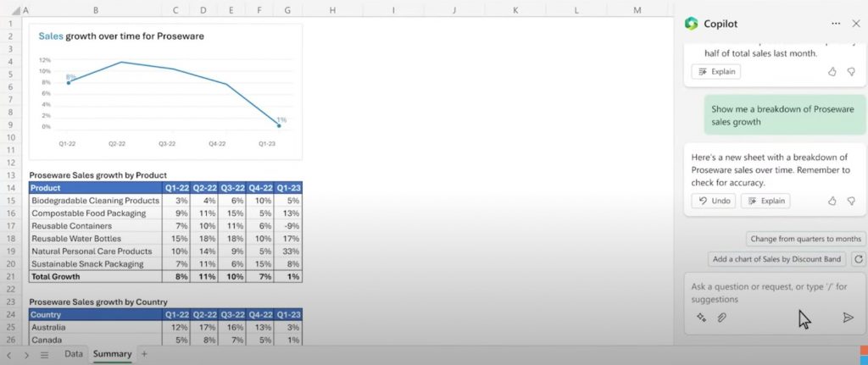Select 'Compostable Food Packaging' cell
Screen dimensions: 868x365
[x=95, y=213]
